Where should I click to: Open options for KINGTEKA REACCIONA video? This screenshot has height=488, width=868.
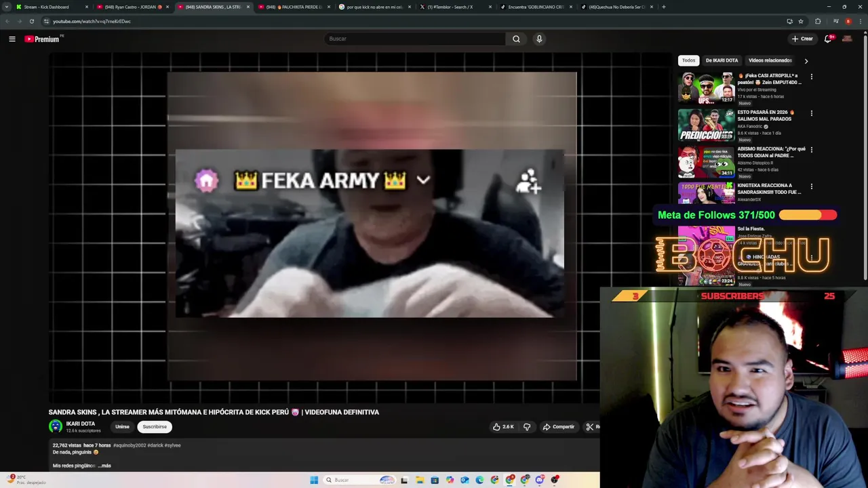[811, 186]
